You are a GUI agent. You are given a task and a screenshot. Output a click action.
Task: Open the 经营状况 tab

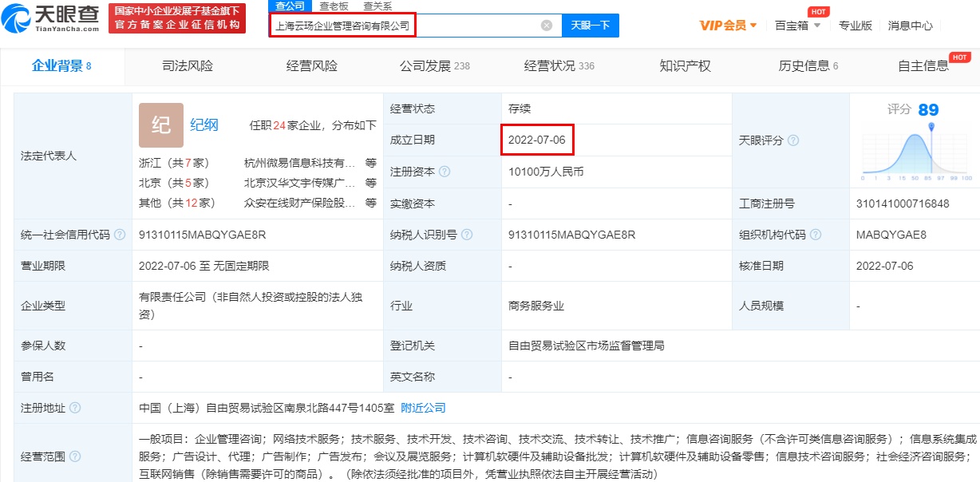click(x=559, y=66)
